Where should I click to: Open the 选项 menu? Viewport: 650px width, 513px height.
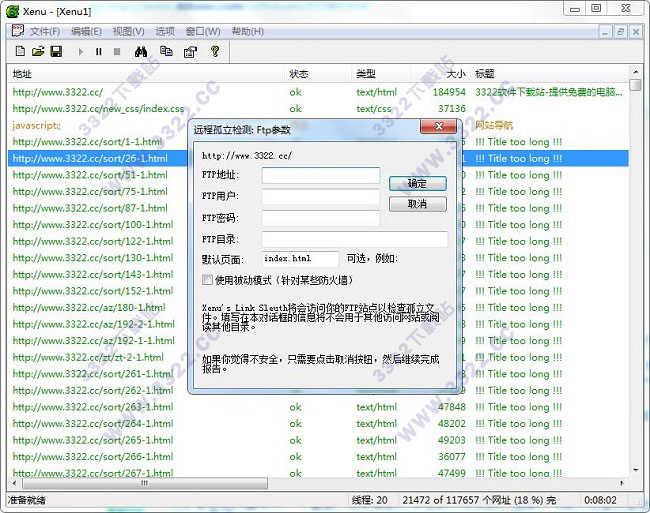[165, 31]
